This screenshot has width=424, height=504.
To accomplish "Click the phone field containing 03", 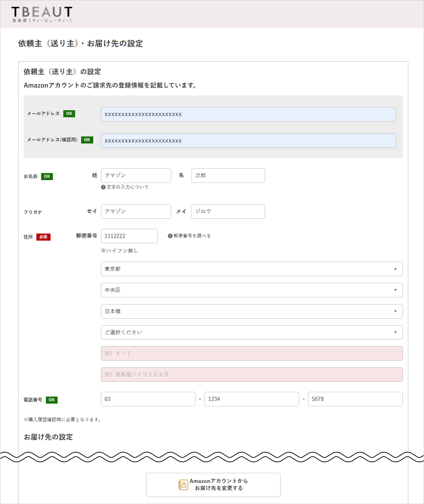I will 148,399.
